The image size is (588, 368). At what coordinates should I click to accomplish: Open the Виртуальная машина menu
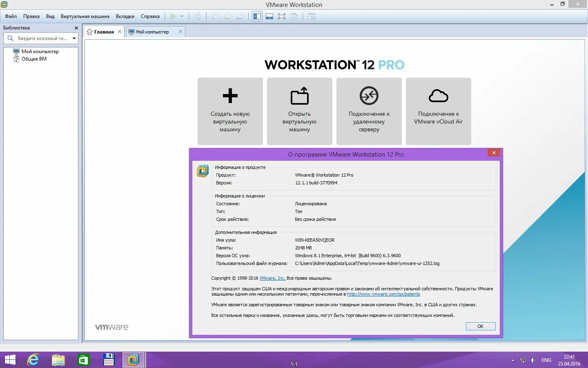pyautogui.click(x=85, y=16)
